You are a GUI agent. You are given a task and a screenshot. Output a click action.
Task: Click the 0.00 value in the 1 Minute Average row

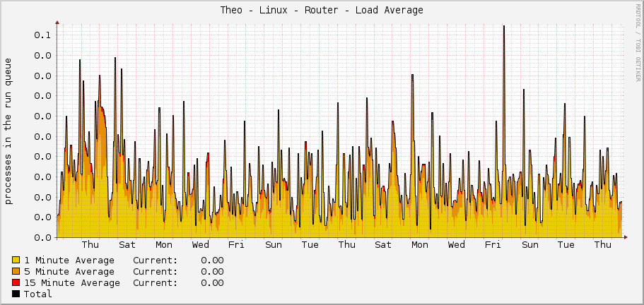tap(212, 261)
